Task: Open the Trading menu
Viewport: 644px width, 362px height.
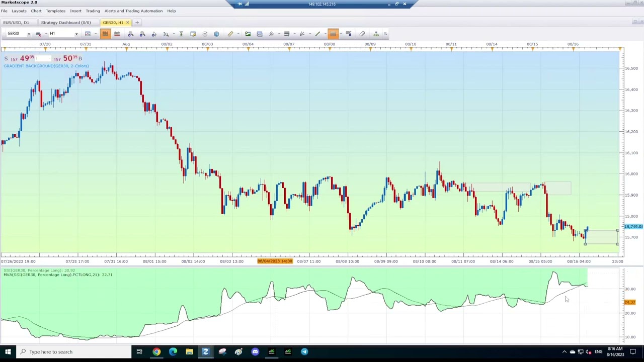Action: click(x=93, y=11)
